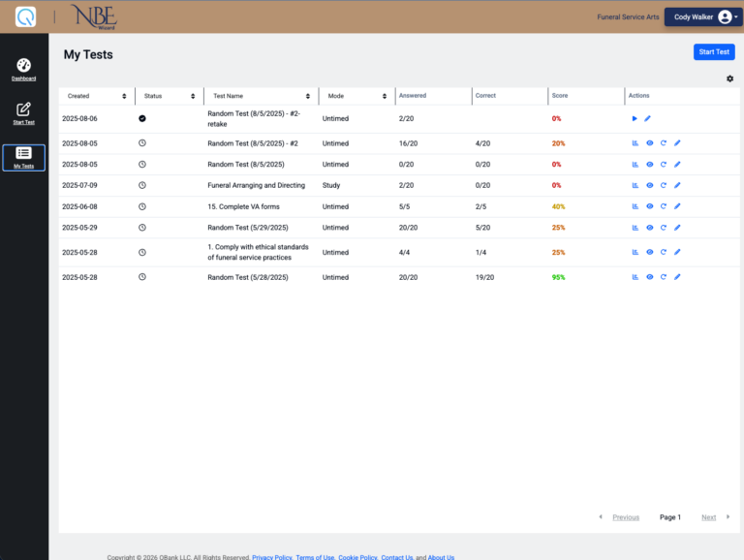The image size is (744, 560).
Task: Click the 40% score value
Action: click(x=558, y=206)
